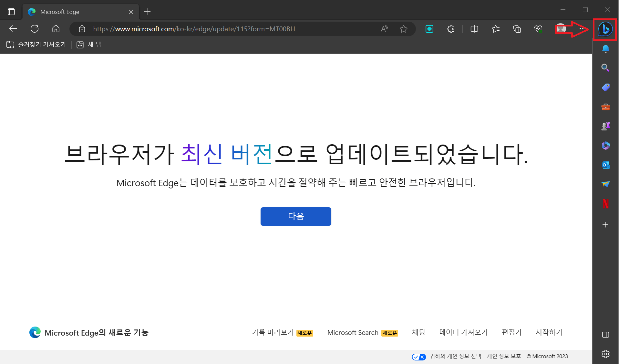The image size is (619, 364).
Task: Open Settings and more ellipsis menu
Action: (x=583, y=29)
